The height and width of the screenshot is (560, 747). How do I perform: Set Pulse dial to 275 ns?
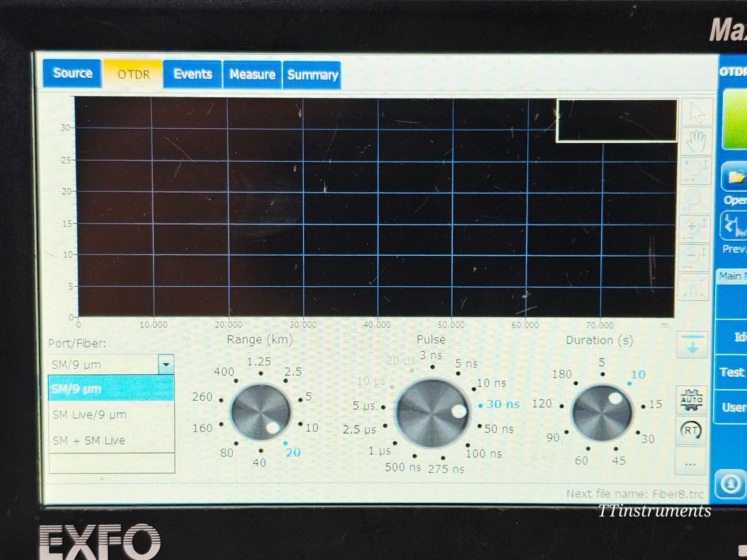point(446,469)
